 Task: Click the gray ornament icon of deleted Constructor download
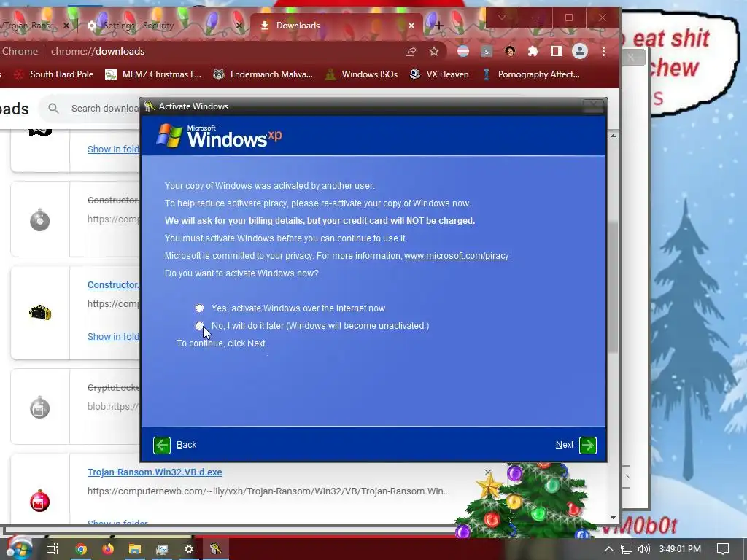click(x=39, y=219)
